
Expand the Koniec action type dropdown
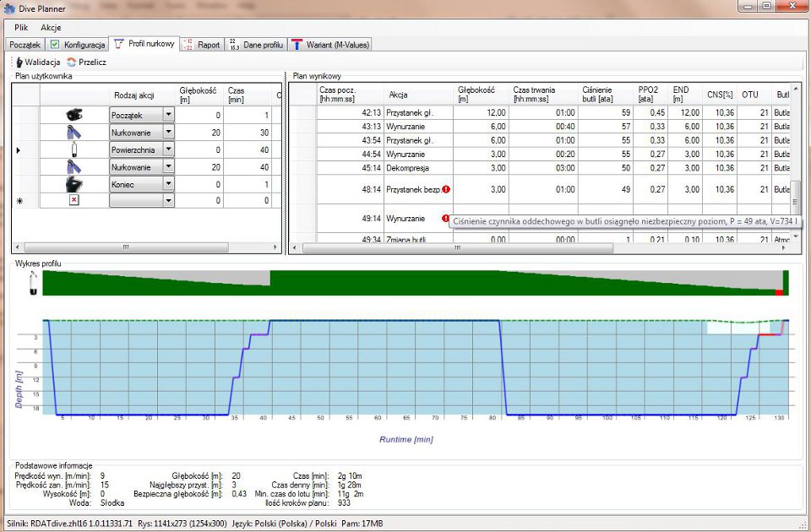click(168, 183)
